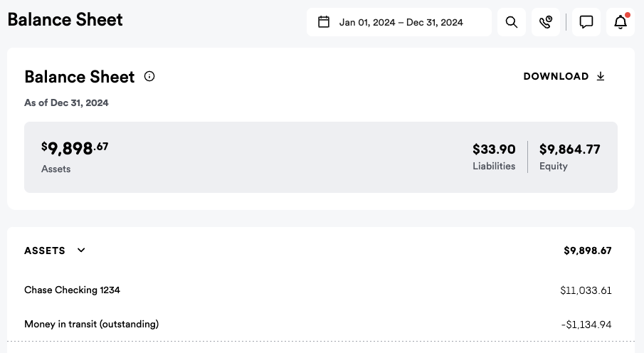
Task: Click the $33.90 Liabilities figure
Action: pyautogui.click(x=494, y=149)
